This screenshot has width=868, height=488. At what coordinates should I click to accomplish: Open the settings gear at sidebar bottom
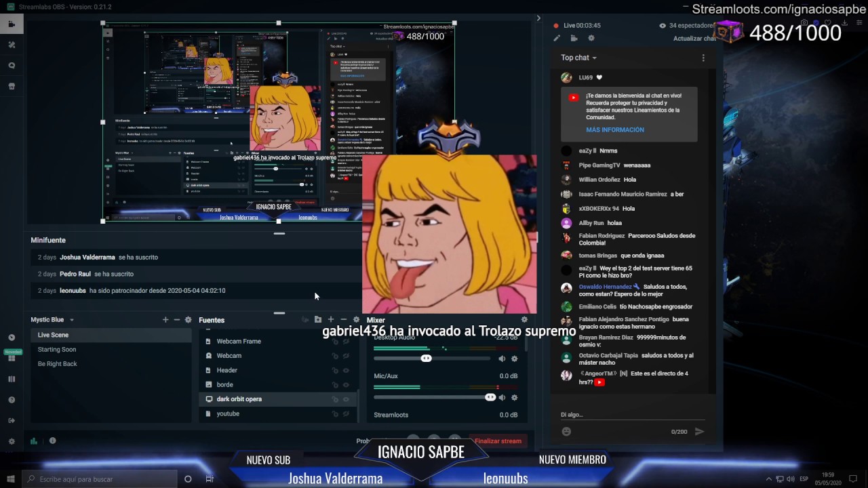[12, 441]
